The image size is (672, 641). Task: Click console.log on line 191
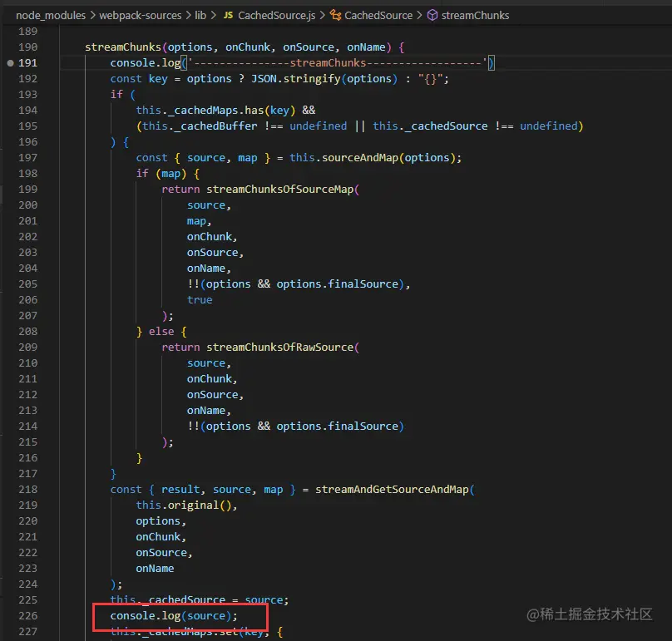[146, 63]
